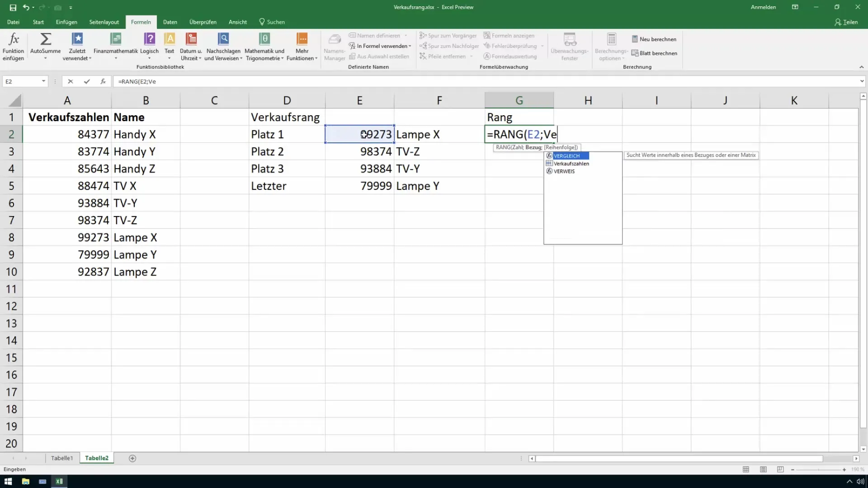Cancel formula entry with the X icon
The height and width of the screenshot is (488, 868).
70,81
